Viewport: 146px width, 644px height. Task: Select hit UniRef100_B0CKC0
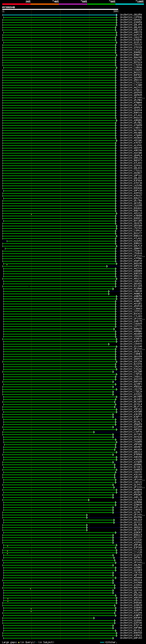pos(131,314)
